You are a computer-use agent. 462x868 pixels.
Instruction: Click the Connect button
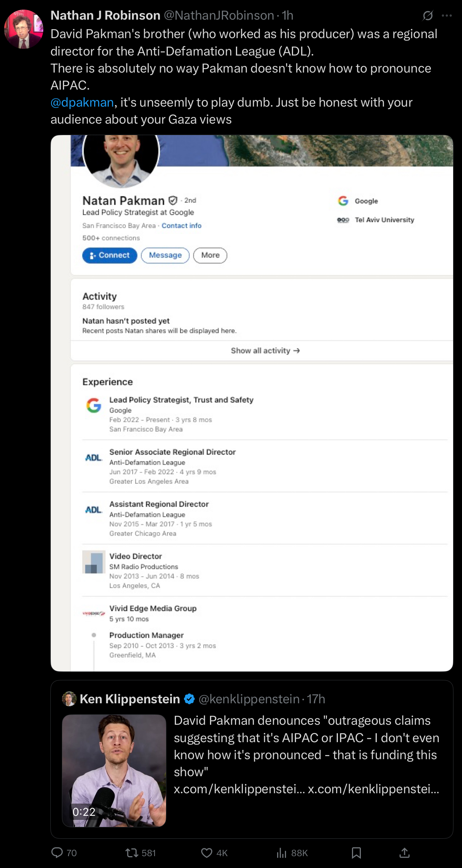(x=110, y=255)
